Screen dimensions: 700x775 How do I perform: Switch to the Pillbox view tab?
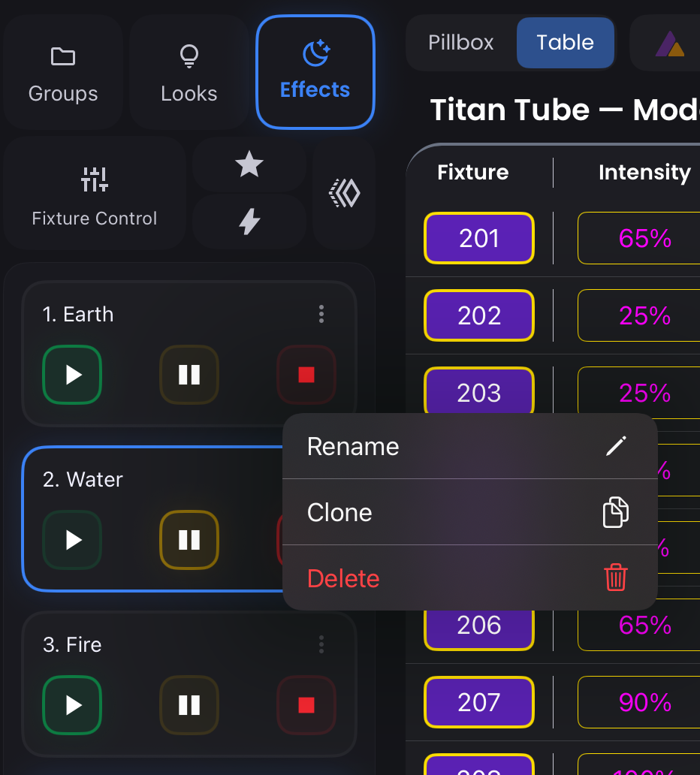(460, 43)
